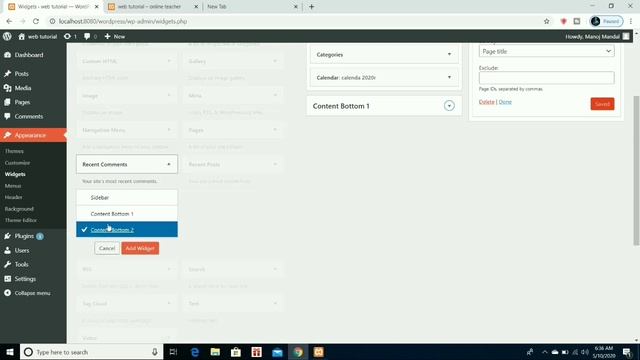Open Mail app from taskbar
Image resolution: width=640 pixels, height=360 pixels.
pos(277,352)
